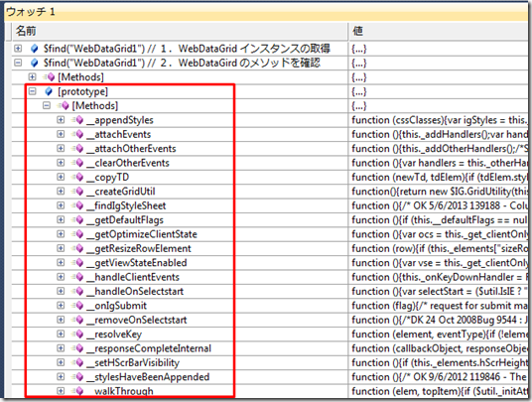This screenshot has height=402, width=532.
Task: Click the method icon of __removeOnSelectstart
Action: coord(77,320)
